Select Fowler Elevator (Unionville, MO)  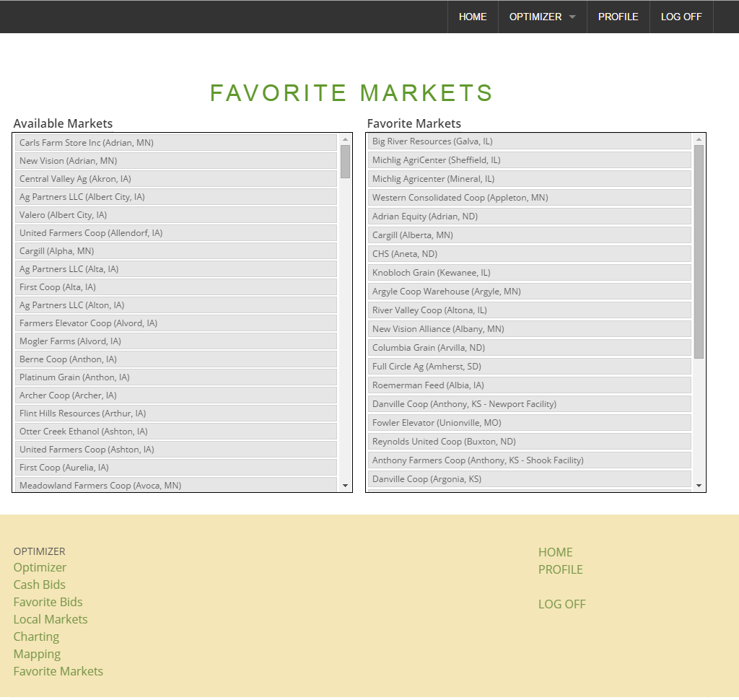(530, 423)
